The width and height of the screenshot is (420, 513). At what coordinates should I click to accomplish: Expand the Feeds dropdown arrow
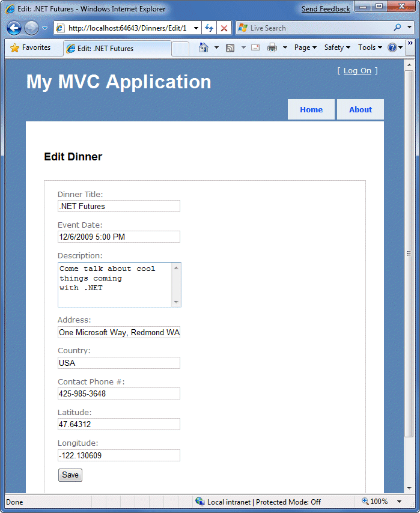tap(243, 48)
